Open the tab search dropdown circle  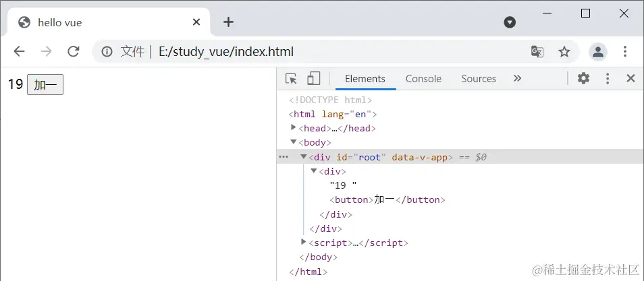pos(510,22)
